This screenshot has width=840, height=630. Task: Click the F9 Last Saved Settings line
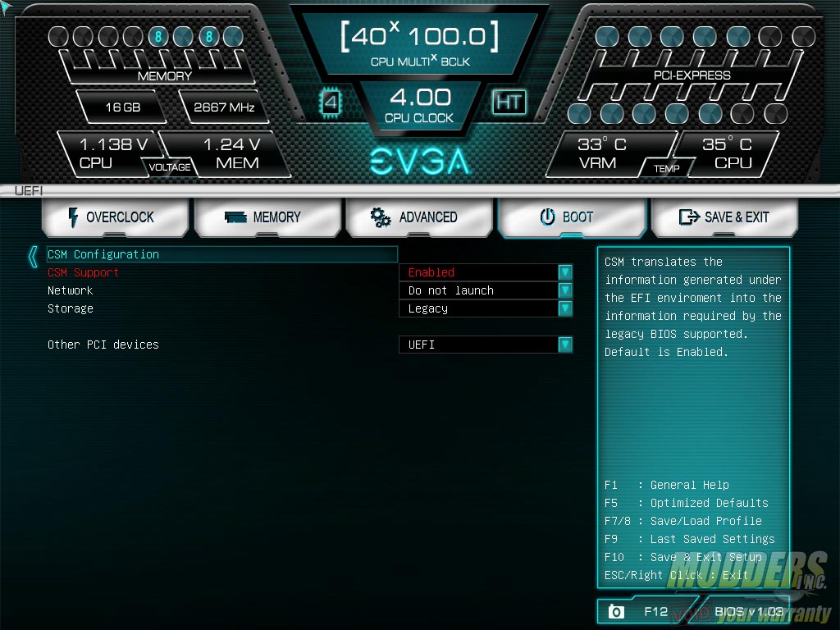coord(689,539)
